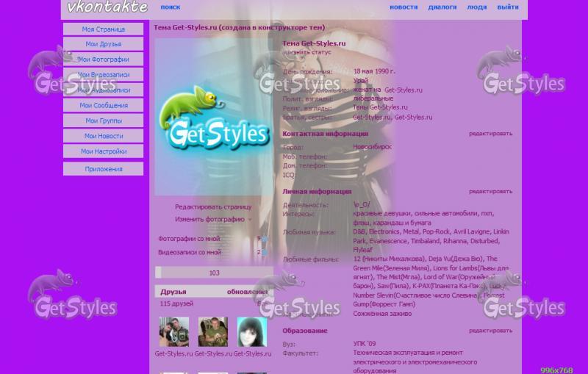Click the vkontakte logo in the header

coord(107,8)
